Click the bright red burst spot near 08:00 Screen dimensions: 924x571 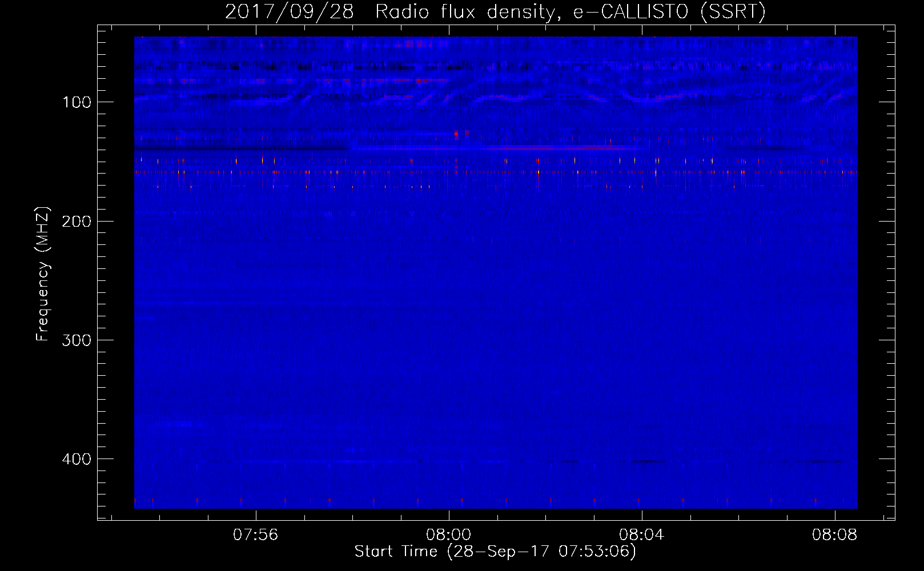pyautogui.click(x=456, y=135)
